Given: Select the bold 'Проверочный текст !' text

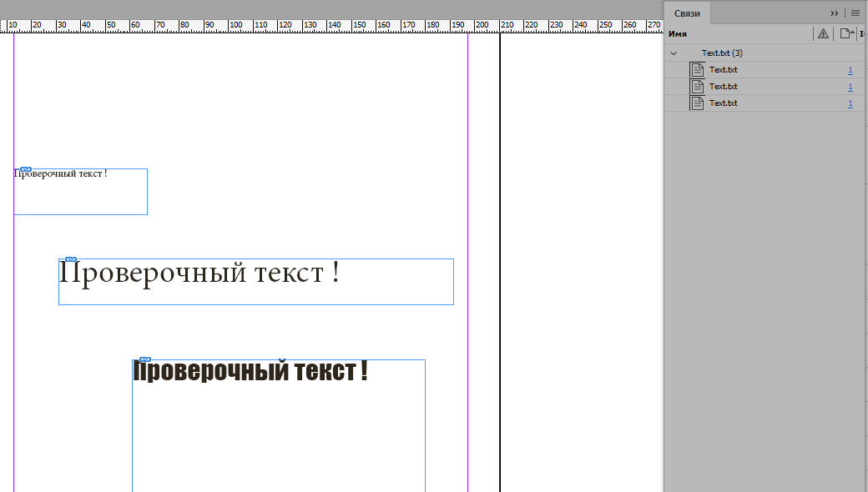Looking at the screenshot, I should 250,371.
